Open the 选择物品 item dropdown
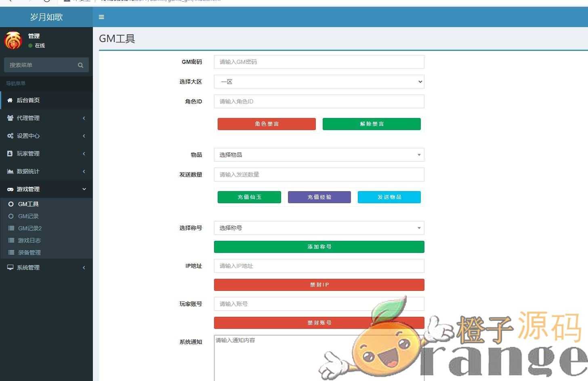The image size is (588, 381). coord(319,155)
